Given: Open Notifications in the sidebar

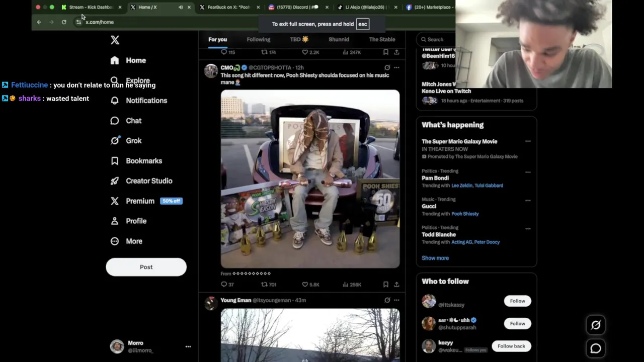Looking at the screenshot, I should click(139, 101).
